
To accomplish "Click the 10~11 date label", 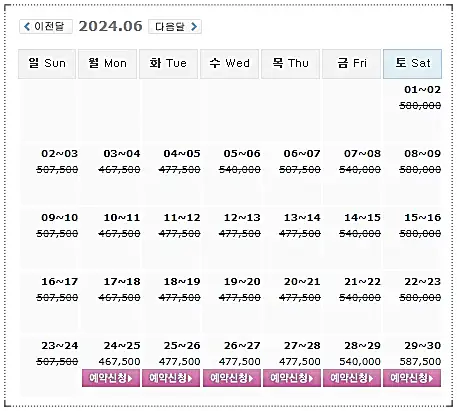I will (122, 218).
